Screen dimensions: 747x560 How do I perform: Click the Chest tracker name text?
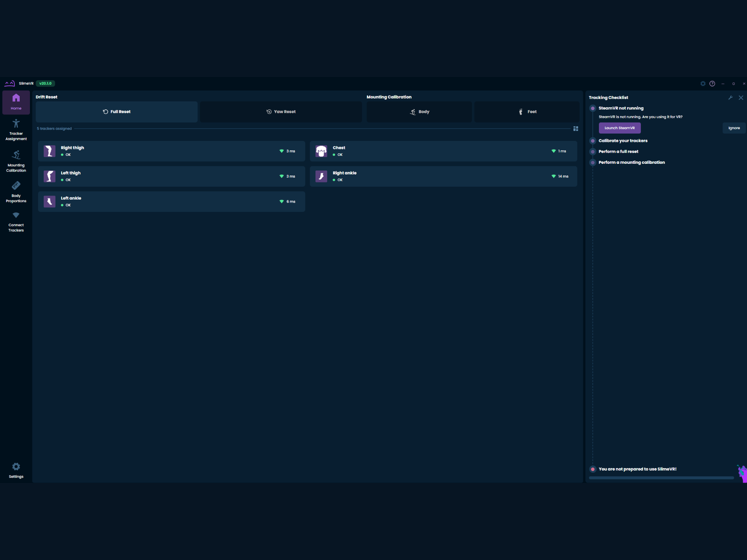pyautogui.click(x=339, y=148)
